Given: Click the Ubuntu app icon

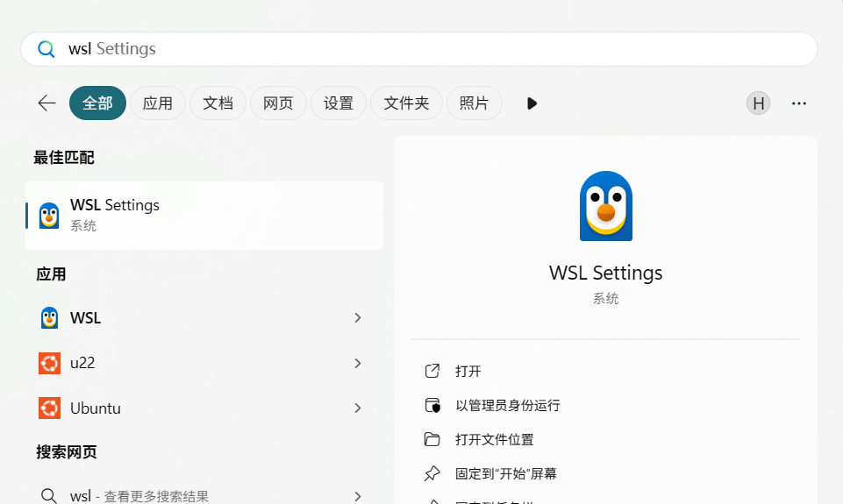Looking at the screenshot, I should (49, 408).
